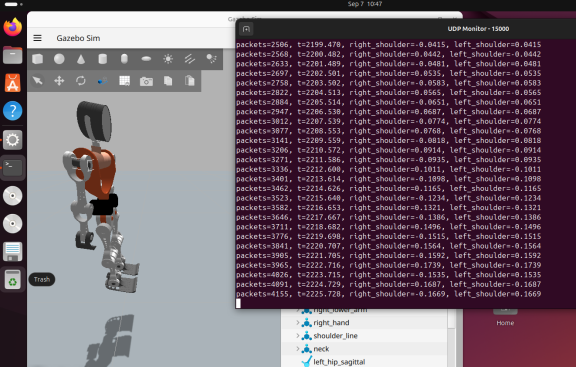Click the Home desktop folder
Viewport: 577px width, 368px height.
pos(505,316)
